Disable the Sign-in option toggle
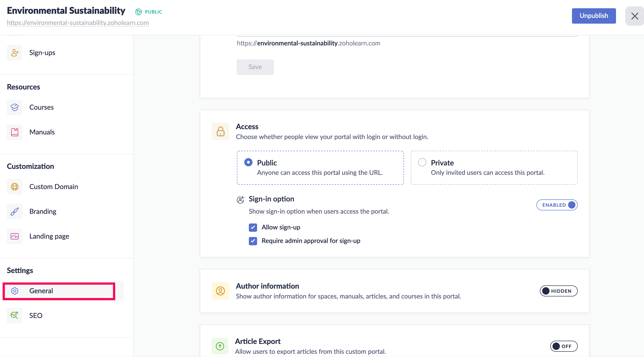 557,205
